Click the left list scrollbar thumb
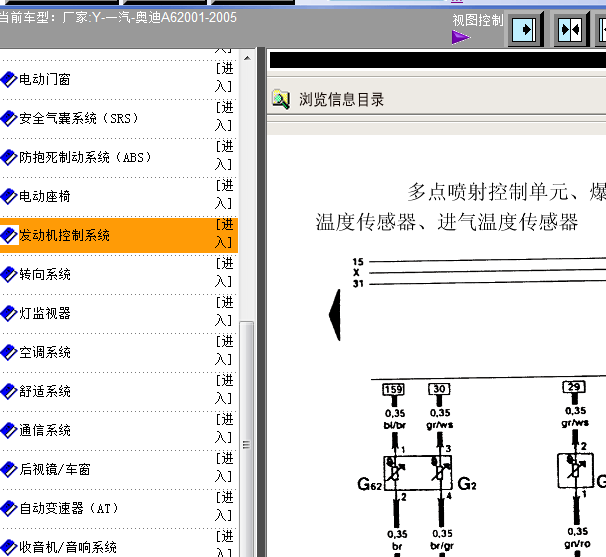Image resolution: width=606 pixels, height=557 pixels. [x=247, y=439]
